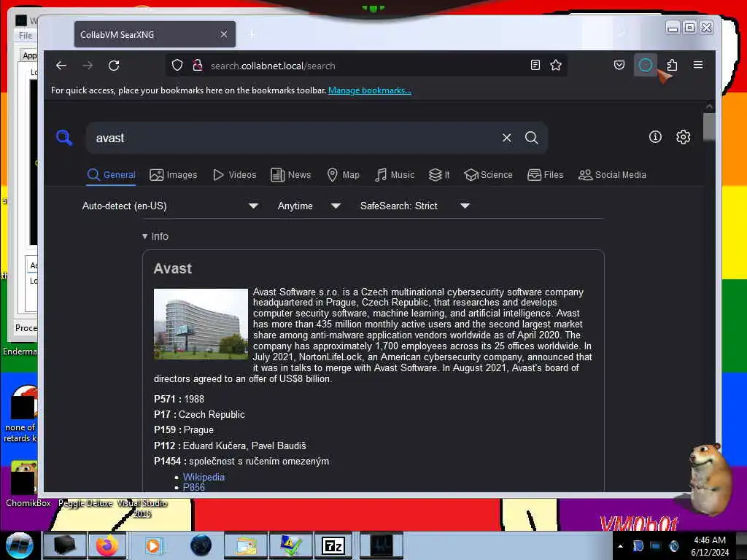The height and width of the screenshot is (560, 747).
Task: Open the SearXNG about info icon
Action: [655, 137]
